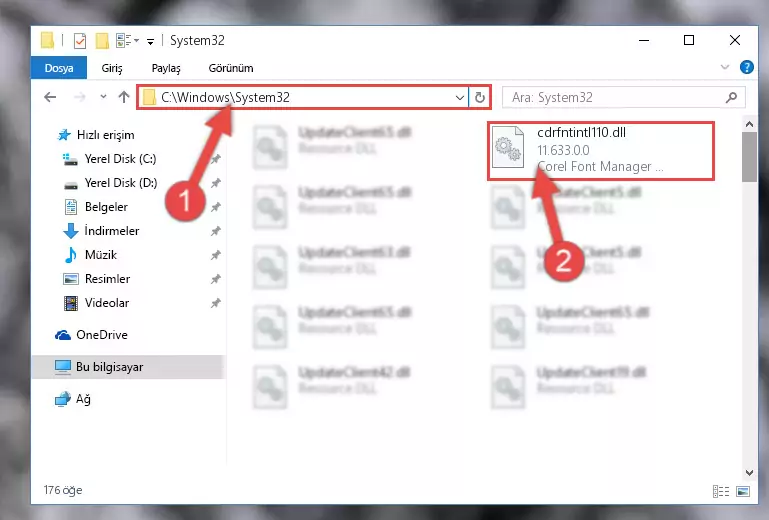Click pin icon beside Yerel Disk (D:)
Image resolution: width=769 pixels, height=520 pixels.
coord(215,183)
